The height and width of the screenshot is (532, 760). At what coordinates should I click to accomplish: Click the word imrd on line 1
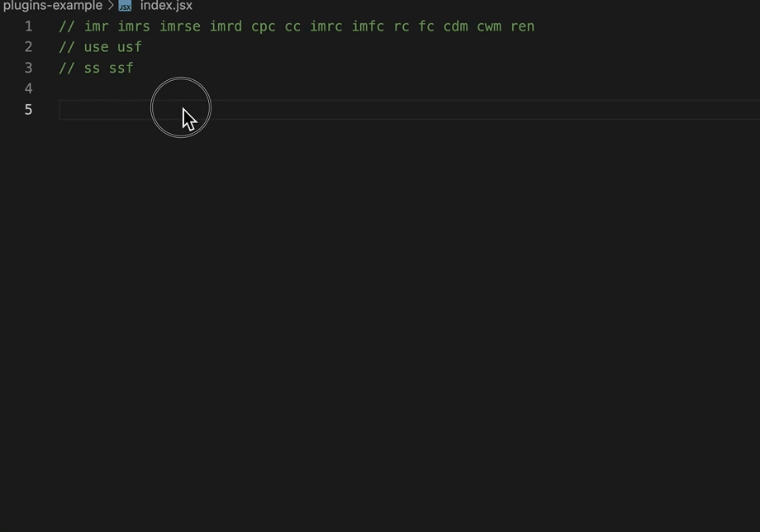226,26
